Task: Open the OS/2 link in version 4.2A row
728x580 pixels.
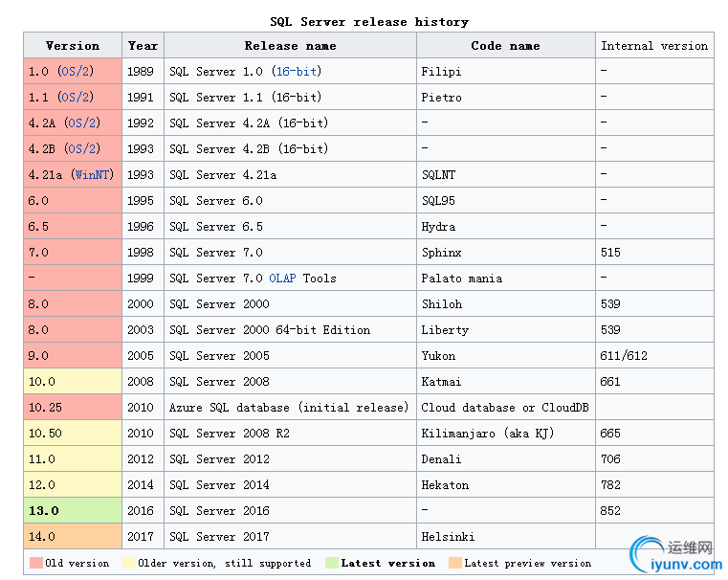Action: coord(82,123)
